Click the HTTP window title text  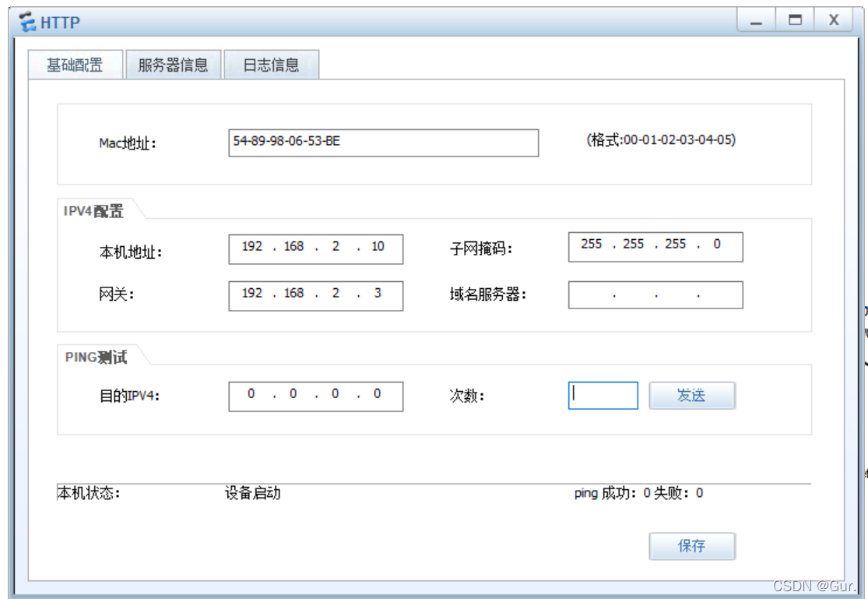(60, 23)
